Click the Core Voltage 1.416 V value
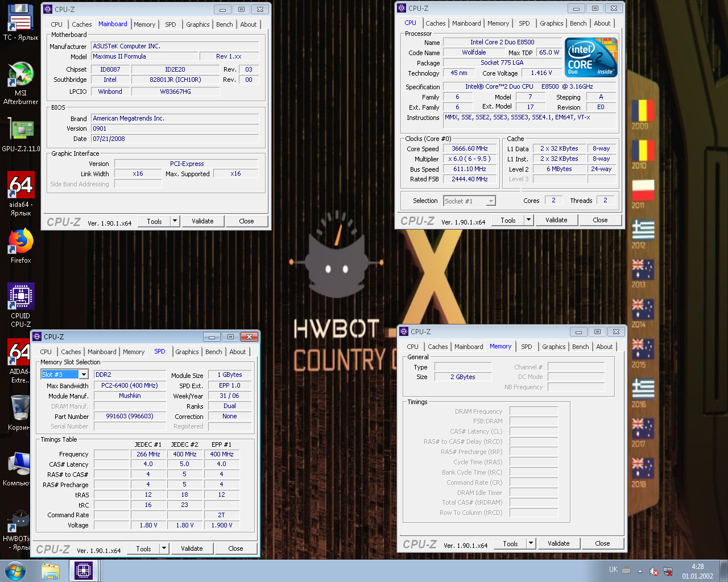The width and height of the screenshot is (728, 582). click(541, 73)
